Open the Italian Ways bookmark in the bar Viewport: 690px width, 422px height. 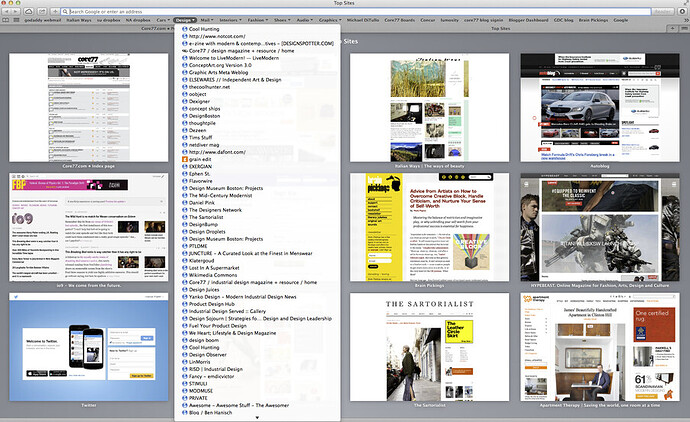tap(79, 20)
